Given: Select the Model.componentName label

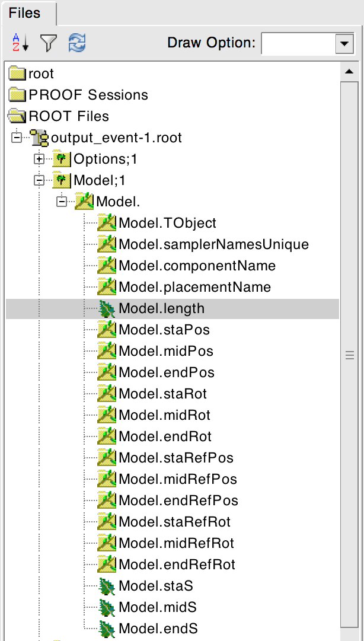Looking at the screenshot, I should [197, 265].
